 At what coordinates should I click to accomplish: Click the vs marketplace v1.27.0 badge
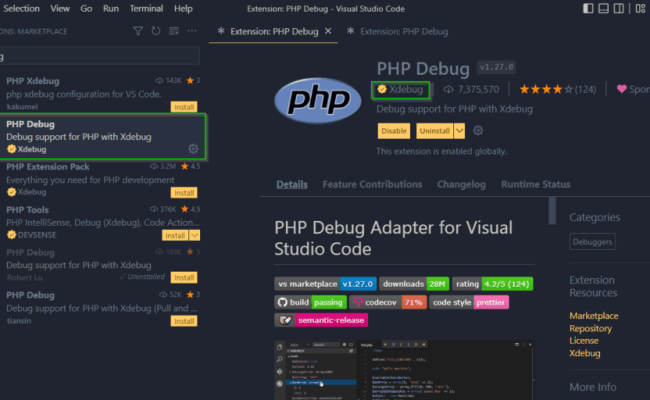[x=325, y=284]
